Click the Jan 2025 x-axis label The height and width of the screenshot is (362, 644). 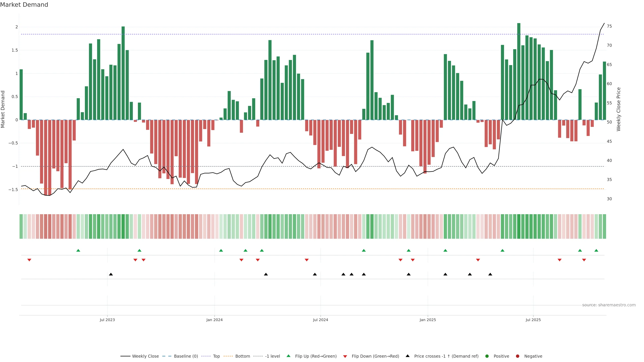click(x=427, y=320)
